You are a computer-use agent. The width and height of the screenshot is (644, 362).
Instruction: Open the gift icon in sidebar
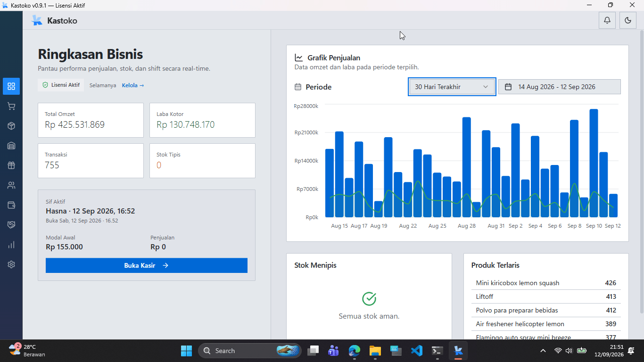(x=11, y=165)
